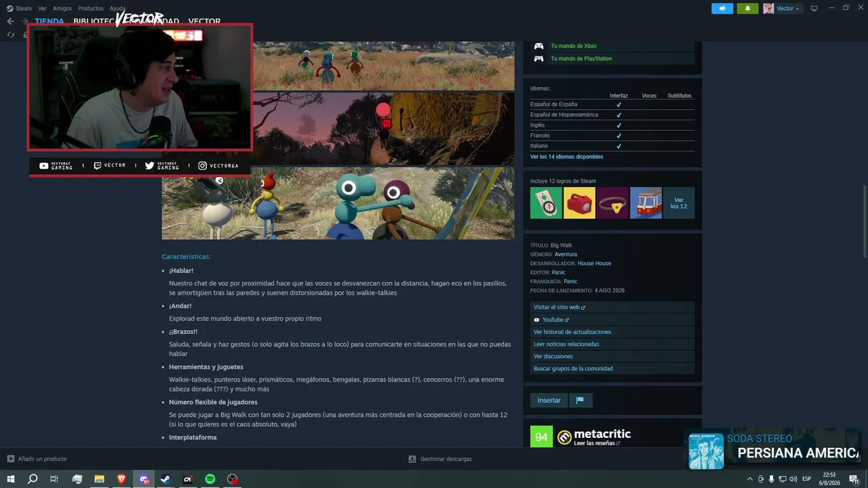Image resolution: width=868 pixels, height=488 pixels.
Task: Open the Windows notification center
Action: (x=854, y=479)
